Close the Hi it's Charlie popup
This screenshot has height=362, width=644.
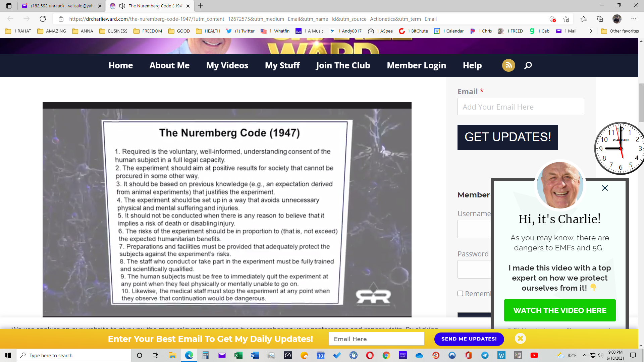(605, 188)
